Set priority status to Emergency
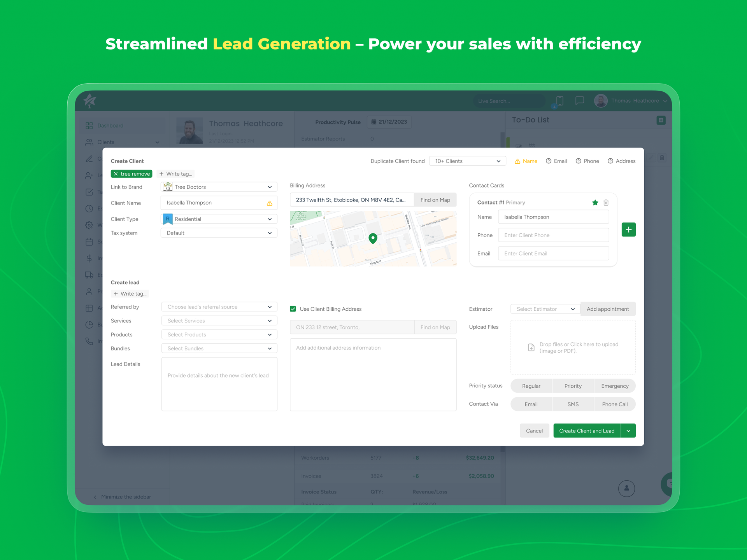The width and height of the screenshot is (747, 560). pyautogui.click(x=614, y=386)
